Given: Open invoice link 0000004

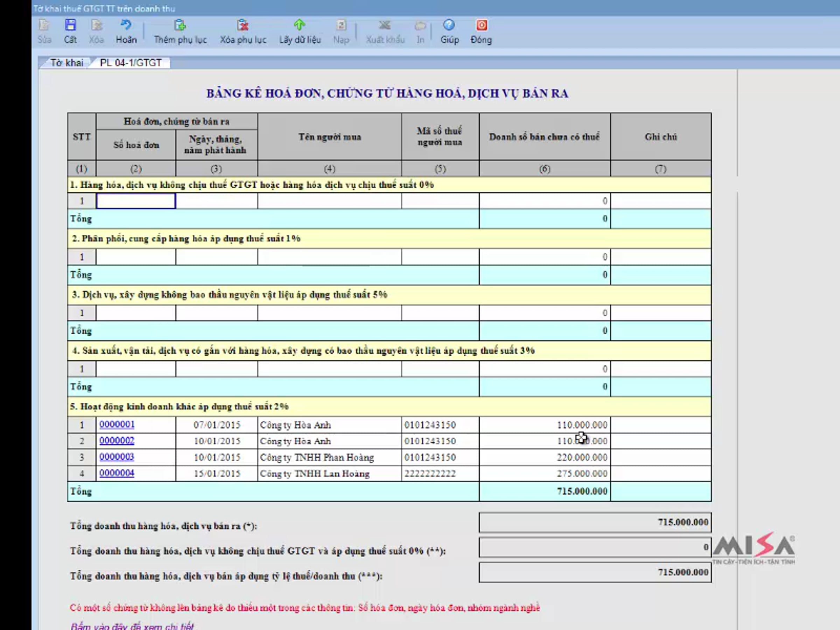Looking at the screenshot, I should pyautogui.click(x=117, y=473).
